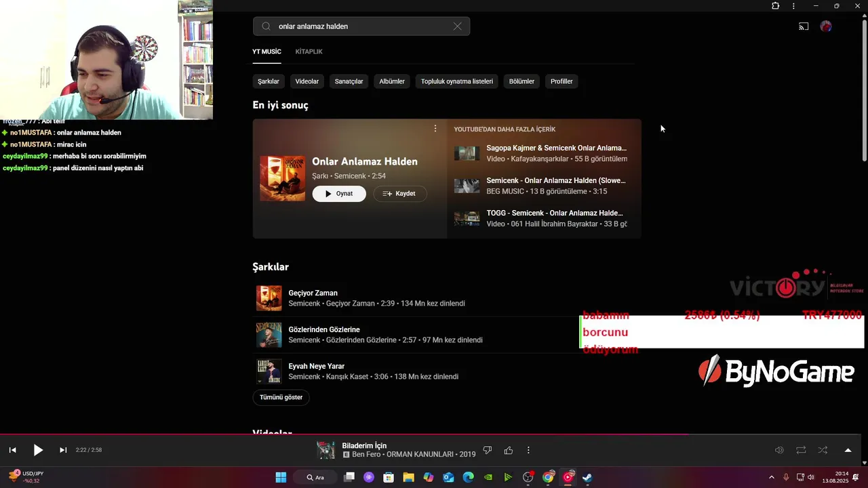Screen dimensions: 868x488
Task: Filter by Topluluk oynatma listeleri chip
Action: [457, 81]
